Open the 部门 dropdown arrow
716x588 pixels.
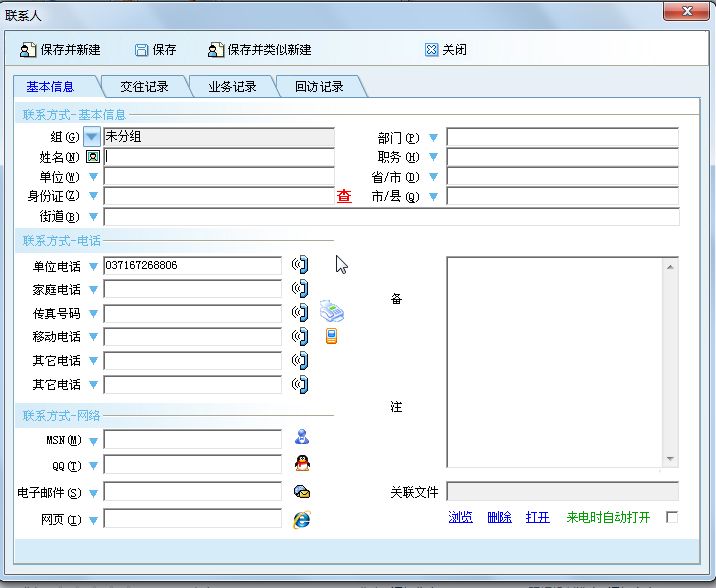pos(433,138)
